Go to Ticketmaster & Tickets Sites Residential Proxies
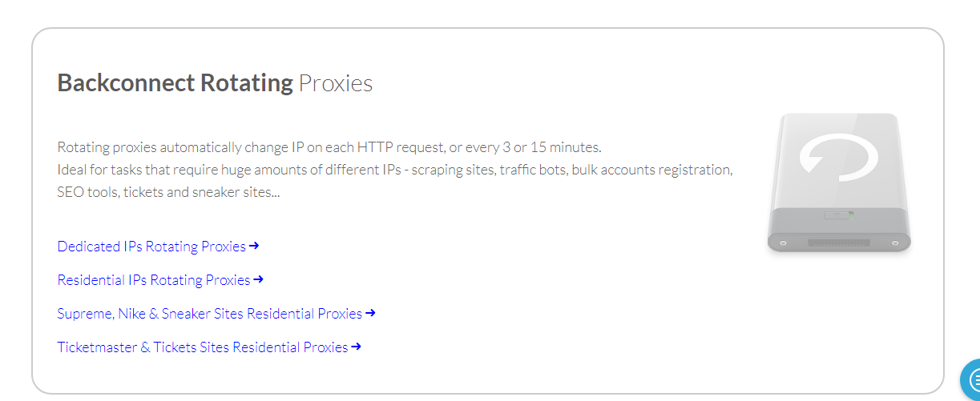980x401 pixels. [202, 347]
